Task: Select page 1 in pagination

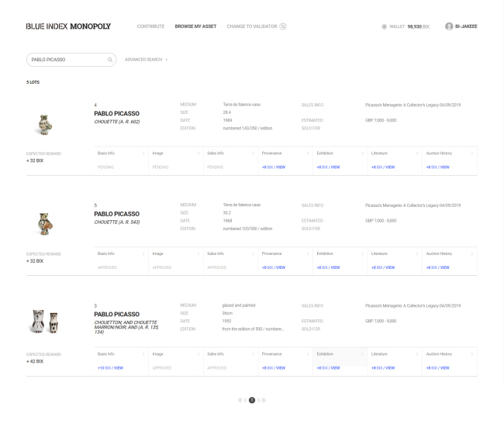Action: pyautogui.click(x=252, y=400)
